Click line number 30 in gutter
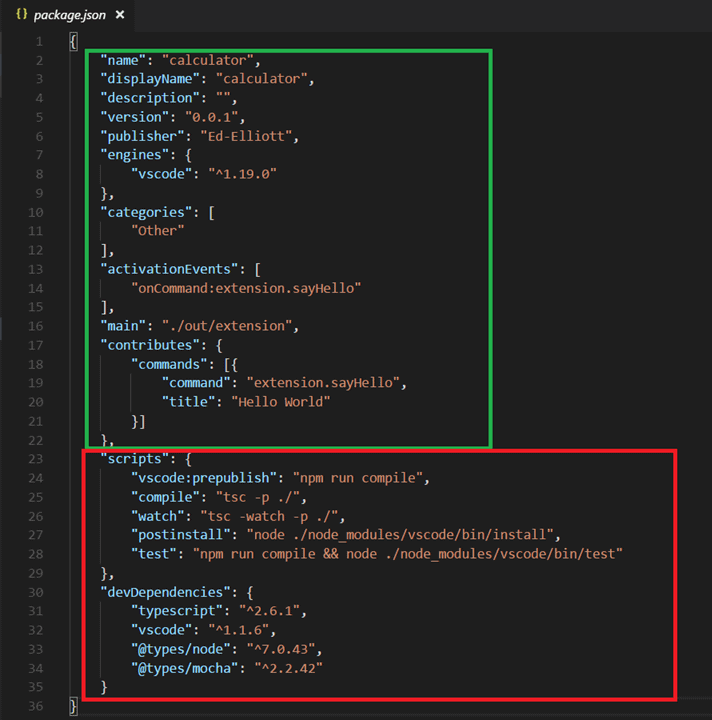 [36, 592]
